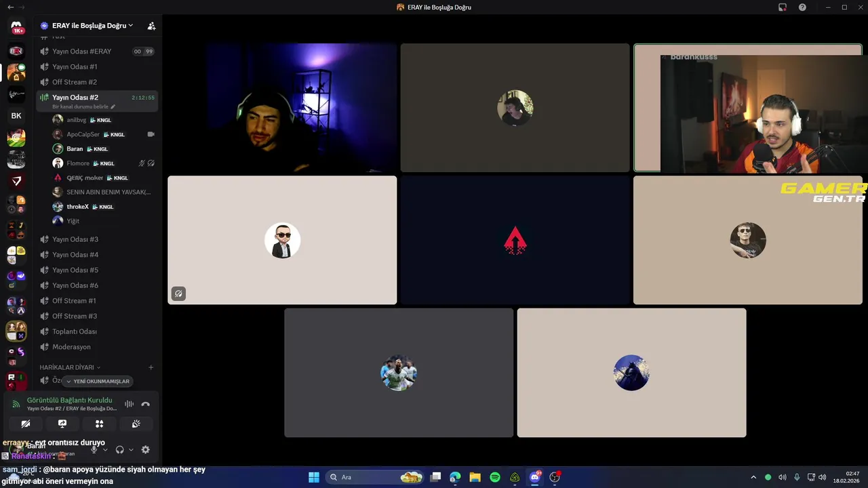Image resolution: width=868 pixels, height=488 pixels.
Task: Click the add channel plus in HARİKALAR DİYARI
Action: pyautogui.click(x=151, y=367)
